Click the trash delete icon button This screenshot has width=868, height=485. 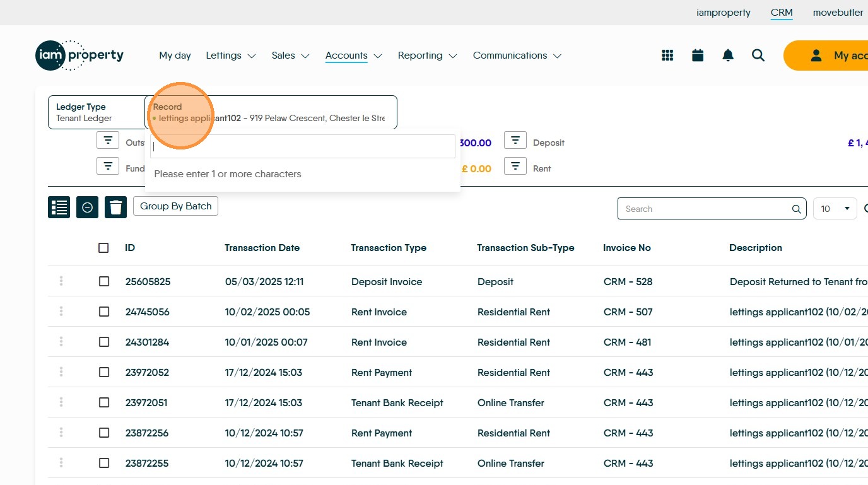click(x=115, y=207)
